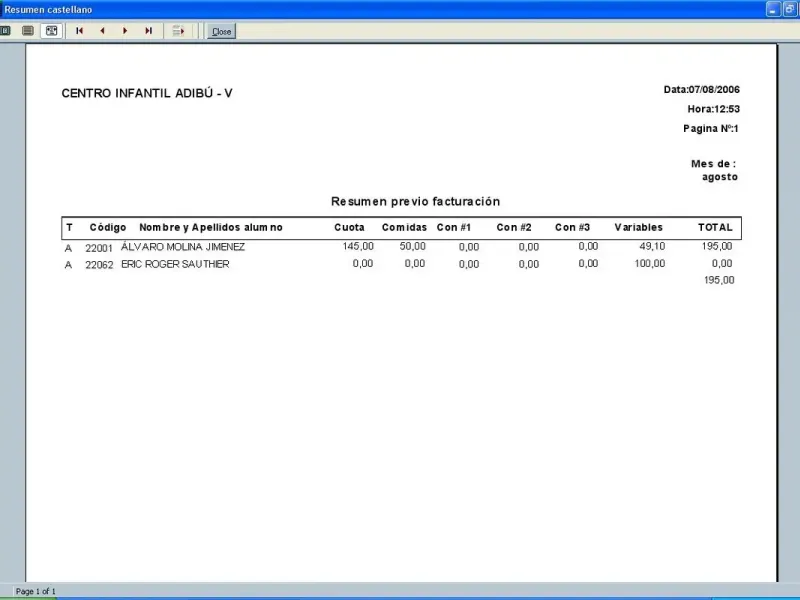The image size is (800, 600).
Task: Click student code '22001'
Action: [x=99, y=248]
